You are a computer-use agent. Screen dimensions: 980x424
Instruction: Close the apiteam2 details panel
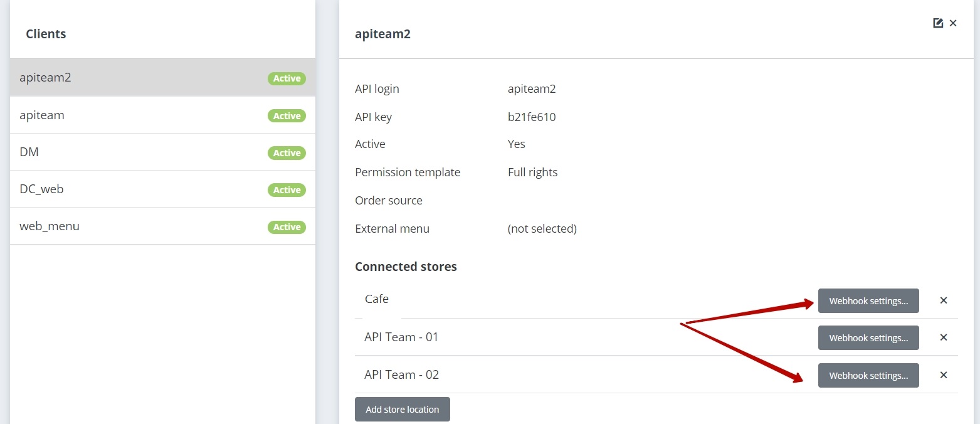[953, 23]
